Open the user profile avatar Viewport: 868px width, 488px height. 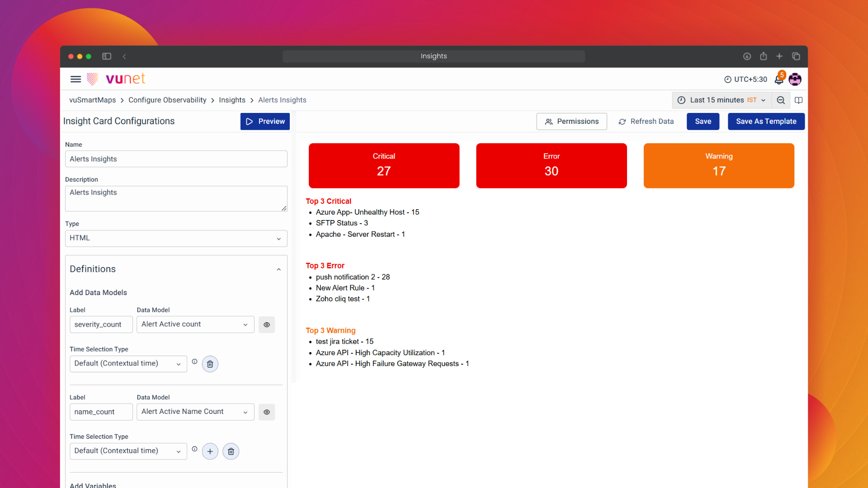(795, 80)
